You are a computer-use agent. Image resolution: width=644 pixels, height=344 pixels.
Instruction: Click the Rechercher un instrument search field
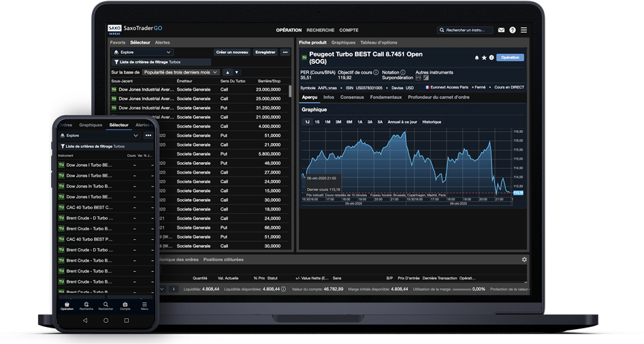[x=465, y=30]
